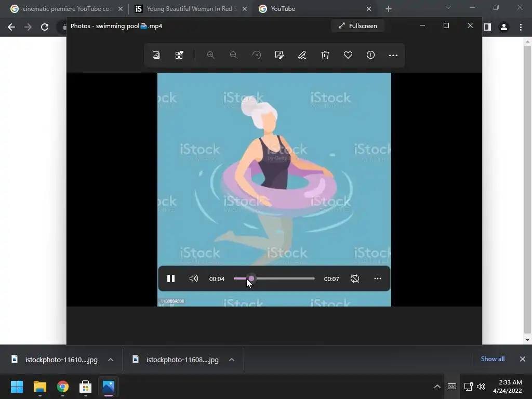Expand istockphoto-11608 download options
Viewport: 532px width, 399px height.
click(x=232, y=360)
